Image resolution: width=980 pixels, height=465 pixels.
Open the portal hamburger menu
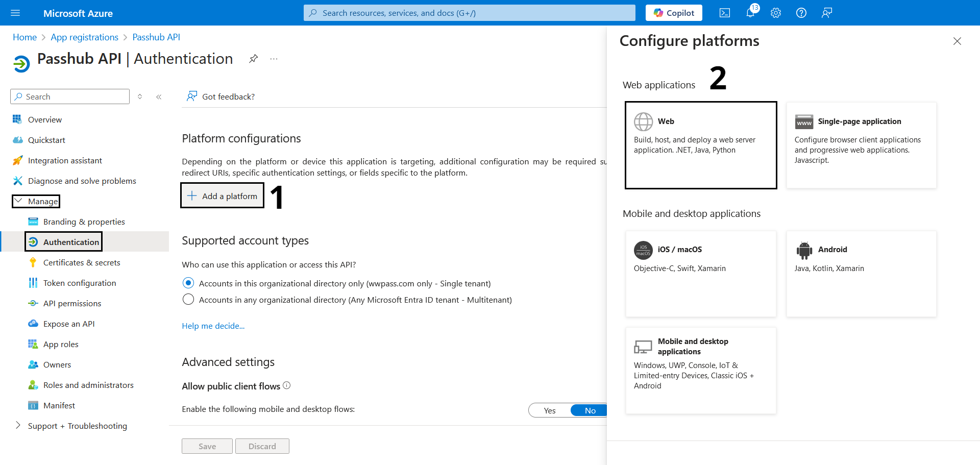coord(15,13)
